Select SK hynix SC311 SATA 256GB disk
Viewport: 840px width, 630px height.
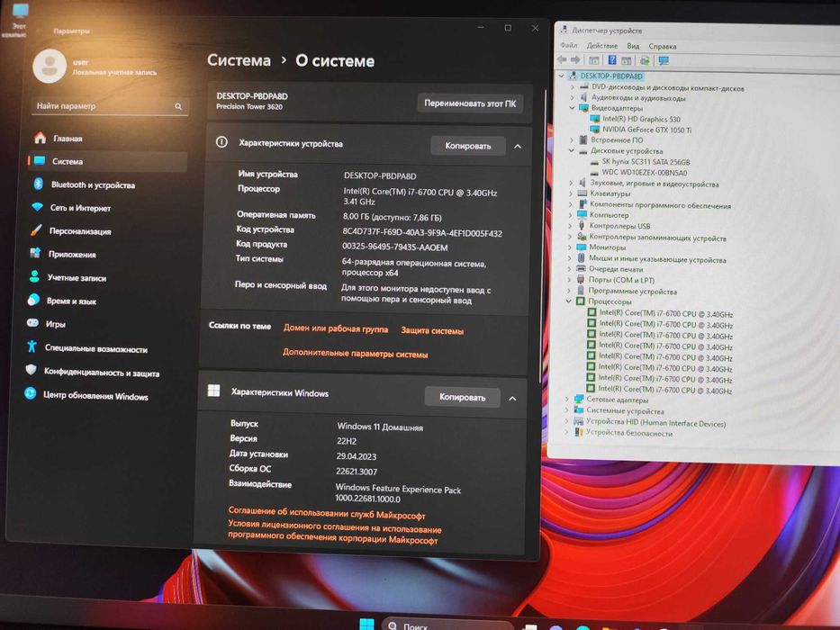(x=646, y=162)
